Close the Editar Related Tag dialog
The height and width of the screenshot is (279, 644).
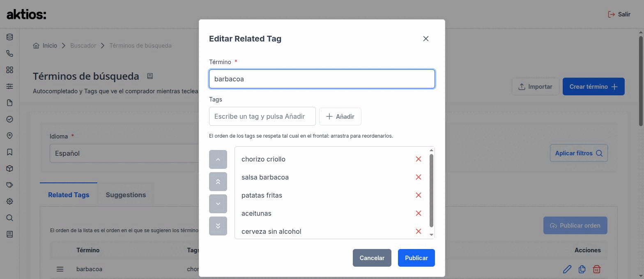425,39
